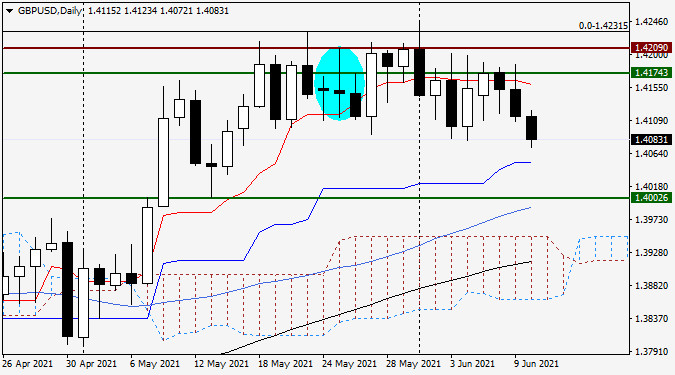Screen dimensions: 675x375
Task: Click the GBPUSD chart dropdown triangle
Action: [9, 11]
